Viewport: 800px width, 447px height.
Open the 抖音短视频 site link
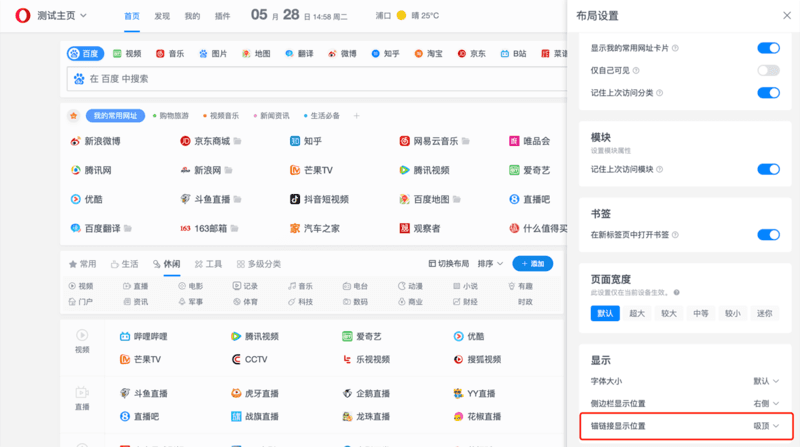point(319,200)
